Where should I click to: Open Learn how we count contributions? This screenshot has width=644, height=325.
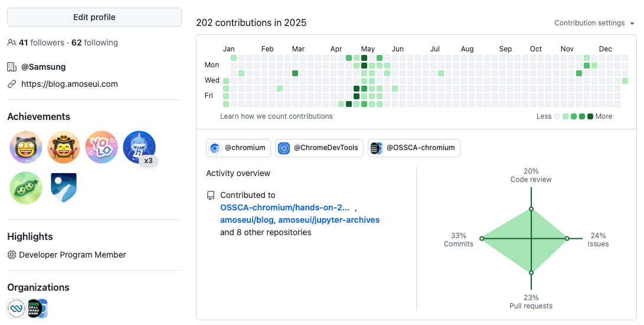click(276, 116)
